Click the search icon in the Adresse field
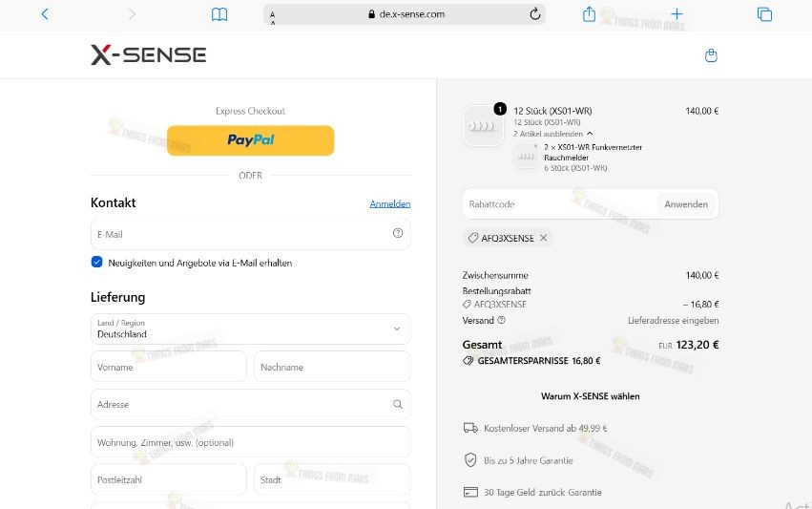This screenshot has height=509, width=812. tap(398, 404)
